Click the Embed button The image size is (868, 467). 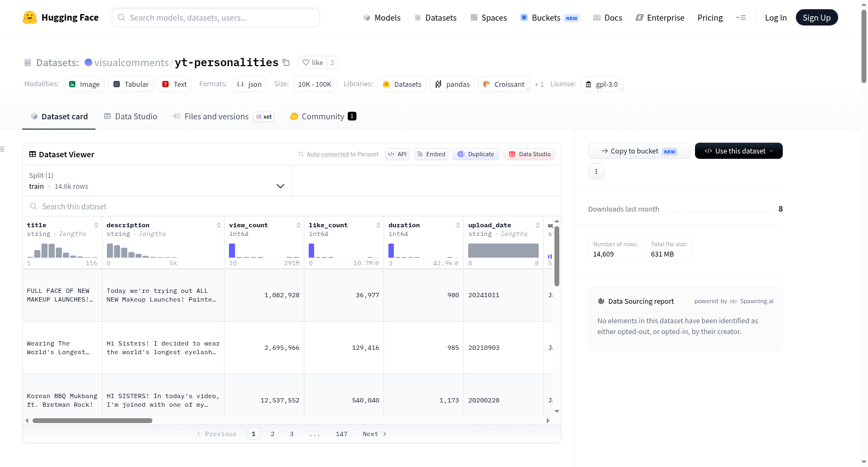click(431, 154)
